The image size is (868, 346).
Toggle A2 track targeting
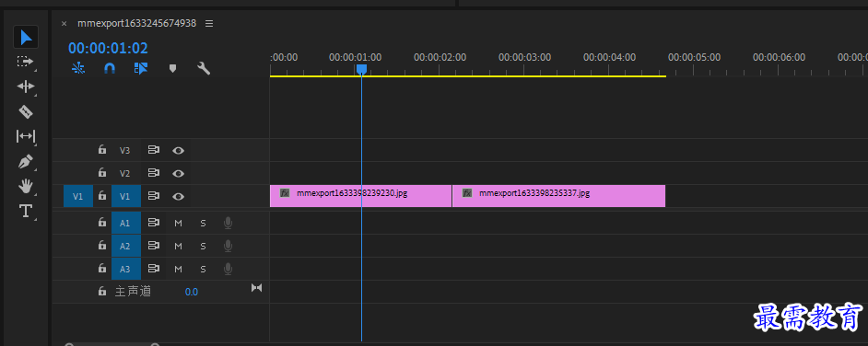pos(125,246)
